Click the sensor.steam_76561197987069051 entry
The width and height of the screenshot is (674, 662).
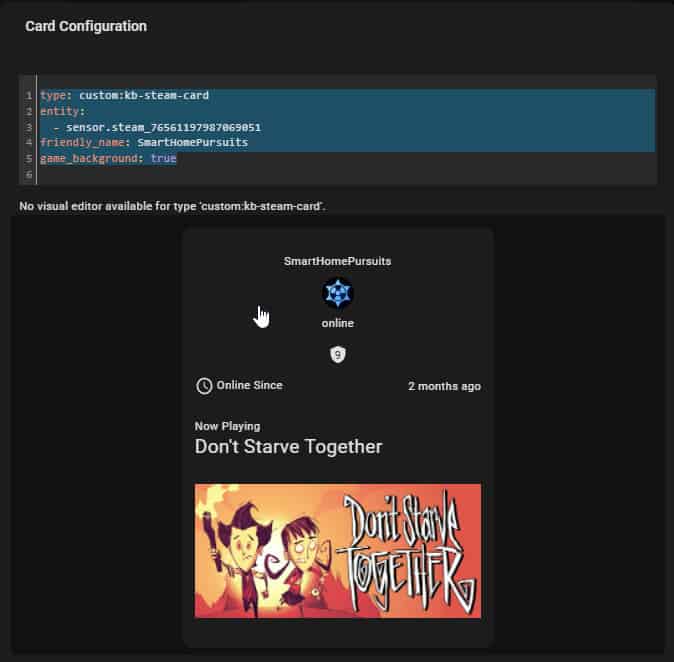coord(163,127)
